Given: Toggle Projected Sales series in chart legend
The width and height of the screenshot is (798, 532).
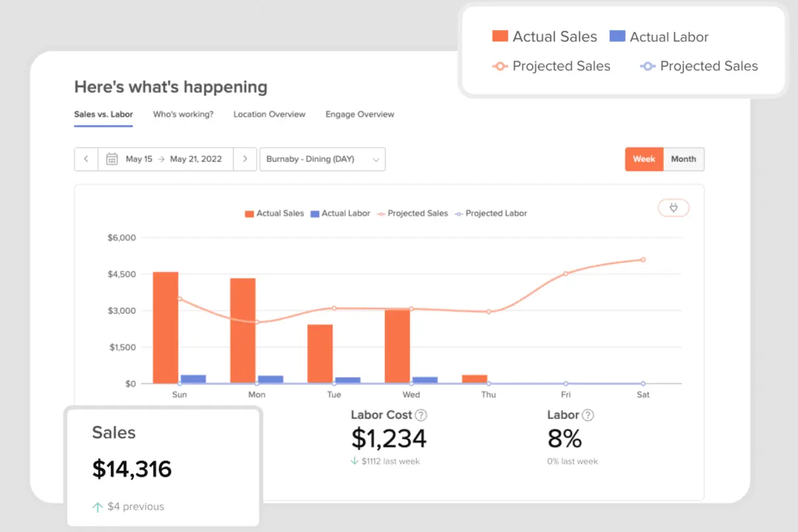Looking at the screenshot, I should (x=413, y=213).
